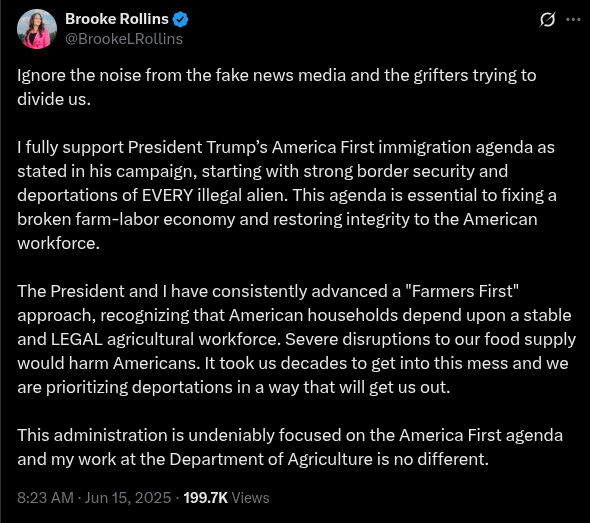Click the capitalized word LEGAL in the post

(77, 339)
